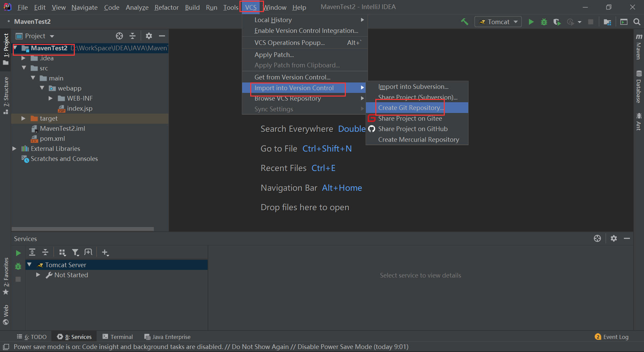Image resolution: width=644 pixels, height=352 pixels.
Task: Open the Structure side tab
Action: pyautogui.click(x=6, y=96)
